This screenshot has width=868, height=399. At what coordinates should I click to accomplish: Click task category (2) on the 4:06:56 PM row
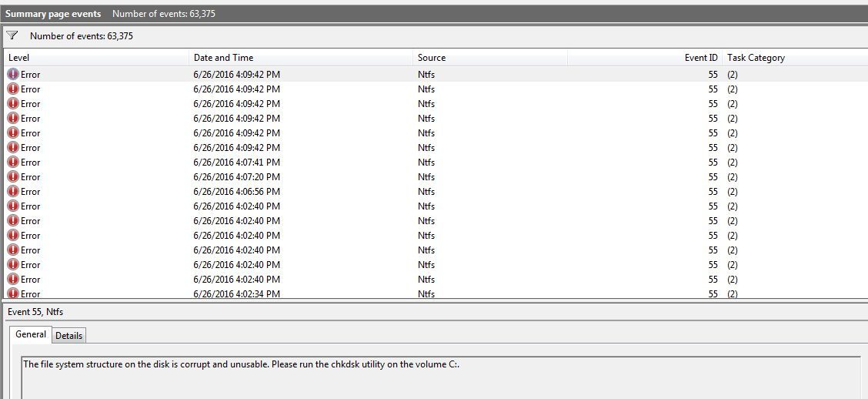pos(733,192)
